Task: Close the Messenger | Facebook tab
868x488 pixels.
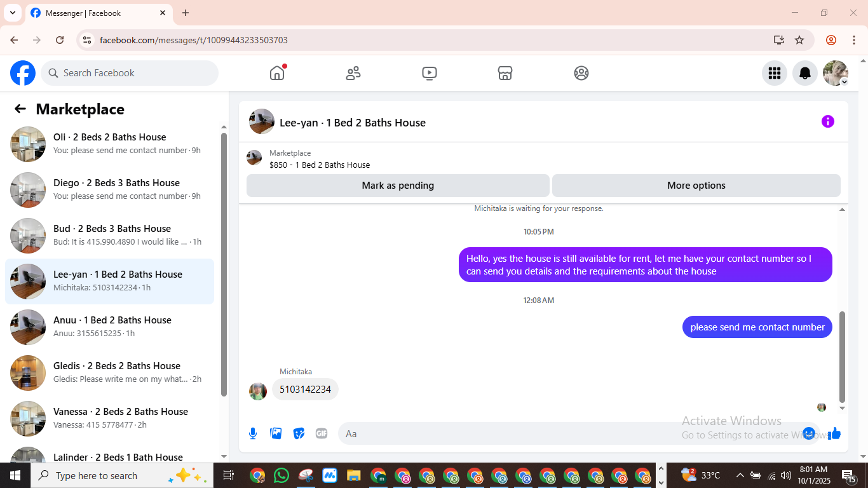Action: (x=163, y=13)
